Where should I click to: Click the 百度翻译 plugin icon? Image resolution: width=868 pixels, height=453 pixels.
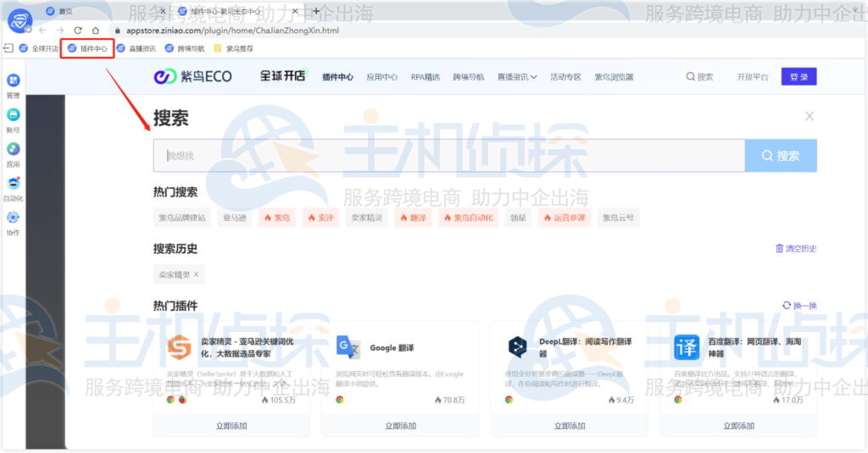click(687, 347)
